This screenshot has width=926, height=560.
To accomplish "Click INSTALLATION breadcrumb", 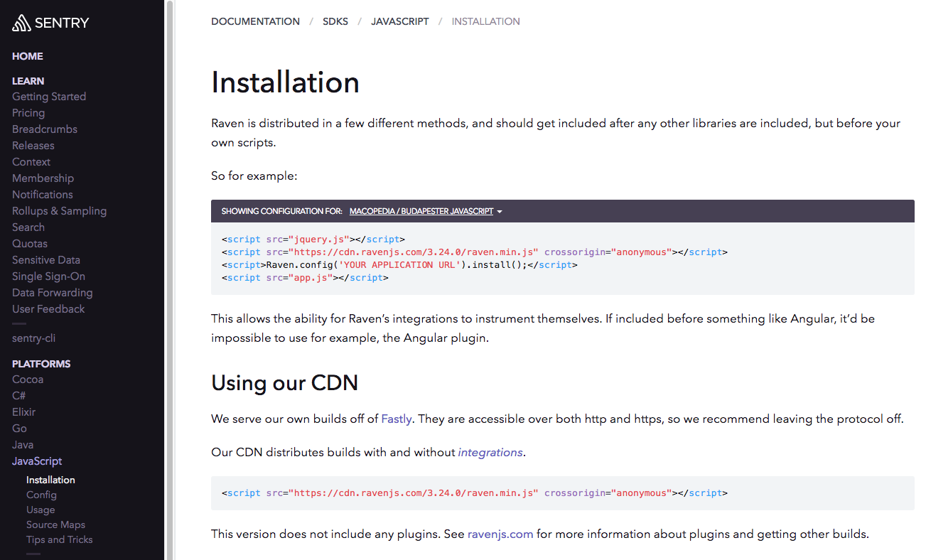I will point(486,21).
